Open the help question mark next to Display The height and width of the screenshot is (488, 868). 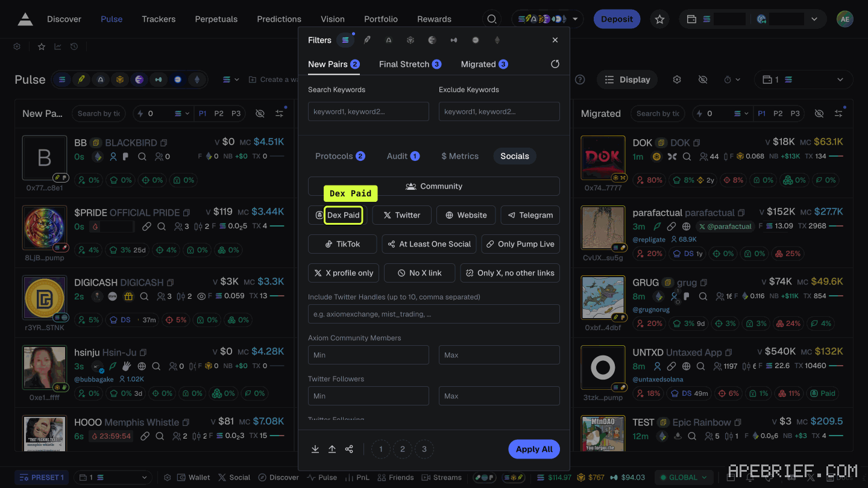(x=580, y=80)
